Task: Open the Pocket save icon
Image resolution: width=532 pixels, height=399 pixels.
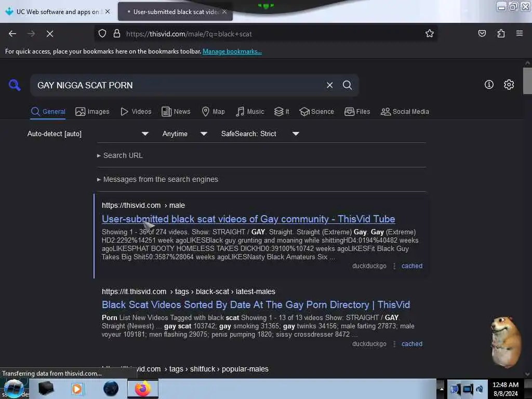Action: pyautogui.click(x=482, y=33)
